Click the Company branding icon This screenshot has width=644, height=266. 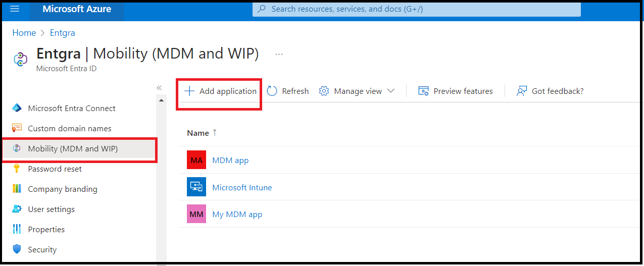[17, 189]
